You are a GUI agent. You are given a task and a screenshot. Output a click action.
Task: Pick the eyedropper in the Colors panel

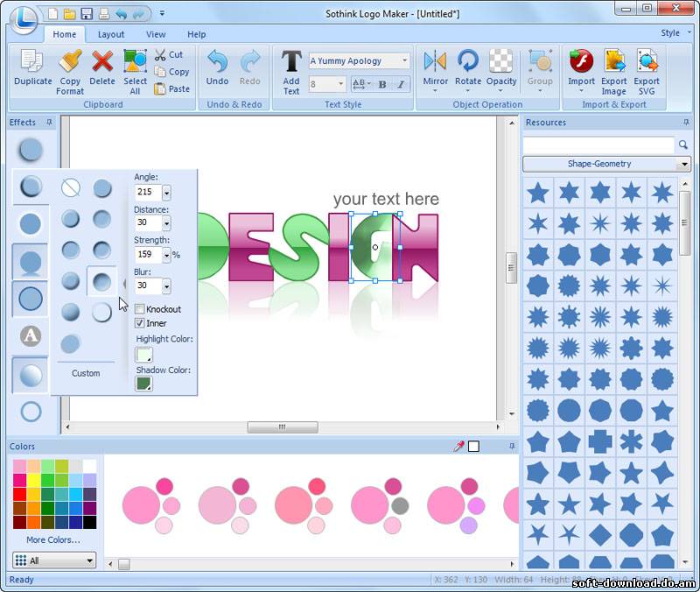pyautogui.click(x=458, y=447)
